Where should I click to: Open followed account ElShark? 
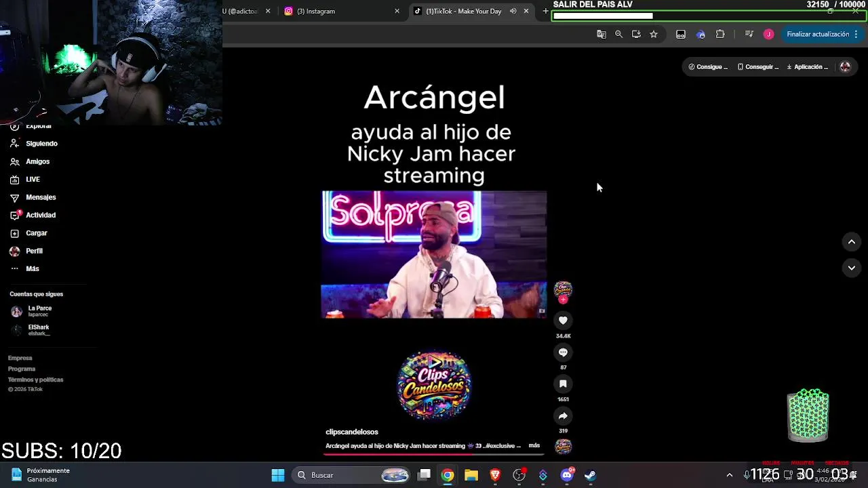tap(31, 330)
